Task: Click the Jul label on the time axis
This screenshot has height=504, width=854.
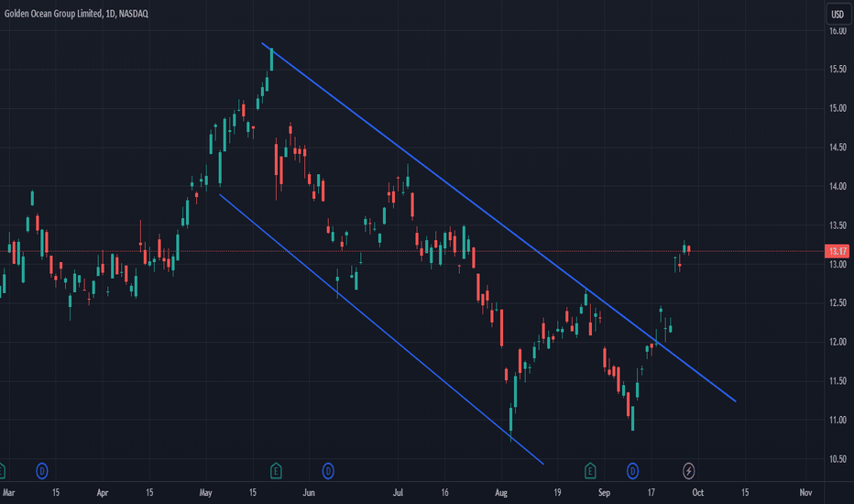Action: click(398, 493)
